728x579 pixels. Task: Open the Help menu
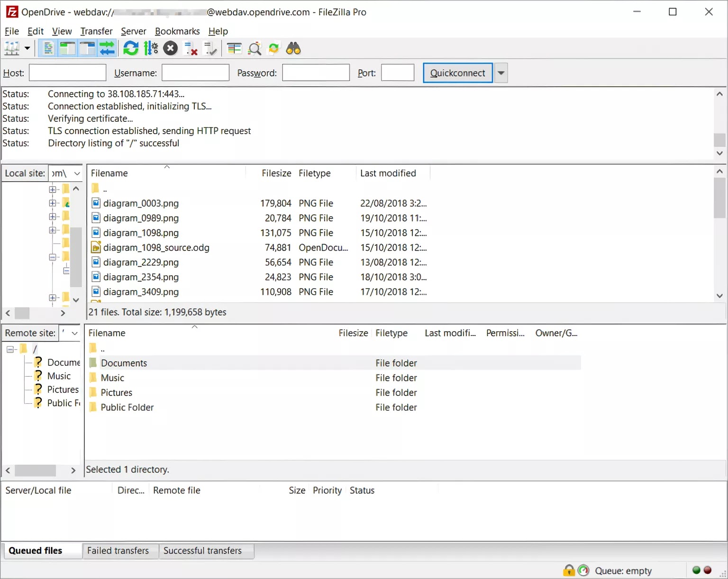pyautogui.click(x=218, y=31)
